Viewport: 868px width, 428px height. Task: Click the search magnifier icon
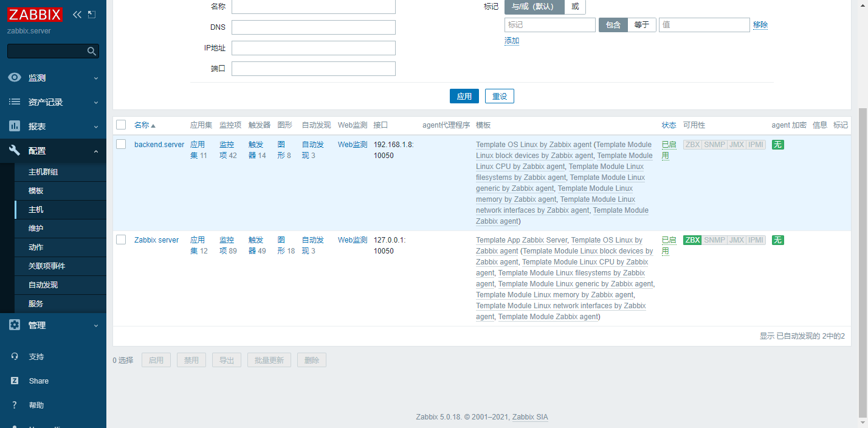(x=92, y=50)
